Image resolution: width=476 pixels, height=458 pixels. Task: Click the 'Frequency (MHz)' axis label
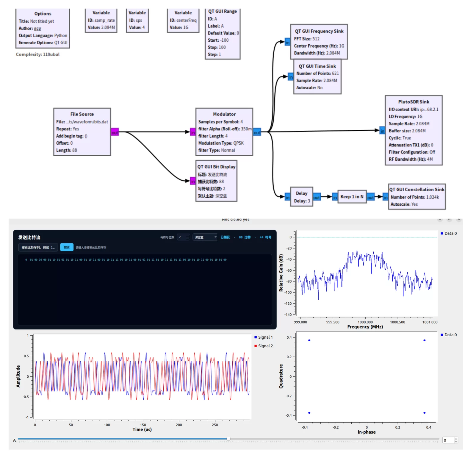tap(365, 327)
